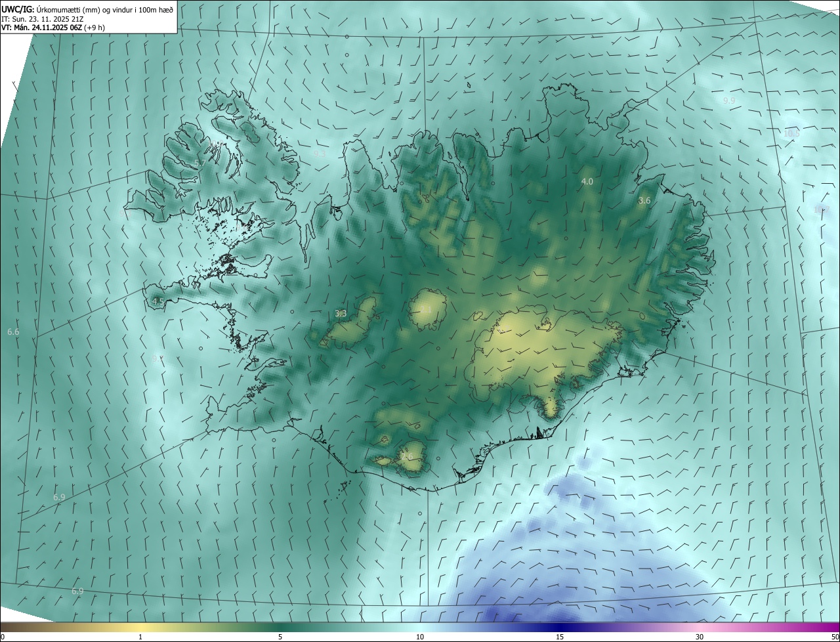Click the 9.3 value label on the map

(x=319, y=154)
